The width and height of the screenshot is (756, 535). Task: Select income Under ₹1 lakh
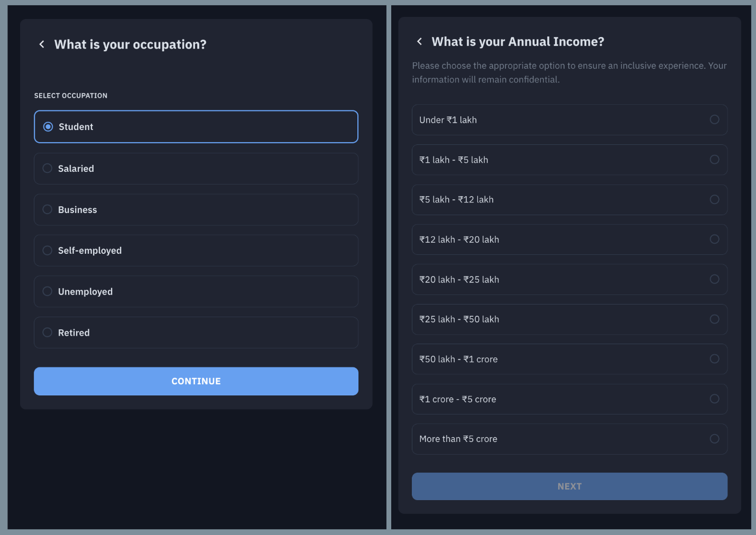coord(714,119)
